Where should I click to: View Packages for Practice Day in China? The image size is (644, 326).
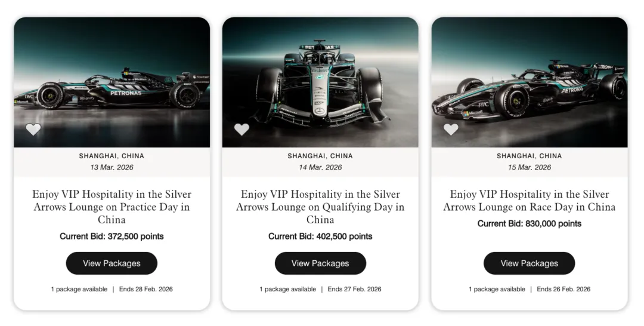pyautogui.click(x=112, y=263)
